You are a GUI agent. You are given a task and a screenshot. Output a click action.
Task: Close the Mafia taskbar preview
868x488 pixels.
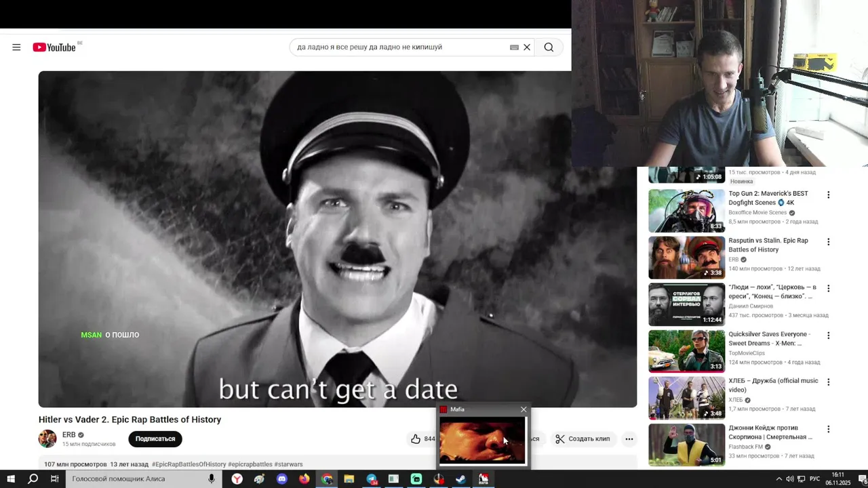524,409
